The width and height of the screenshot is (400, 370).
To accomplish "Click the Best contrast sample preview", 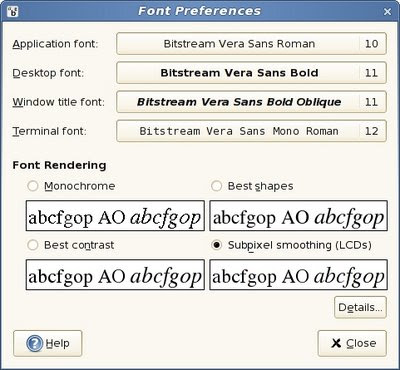I will (115, 275).
